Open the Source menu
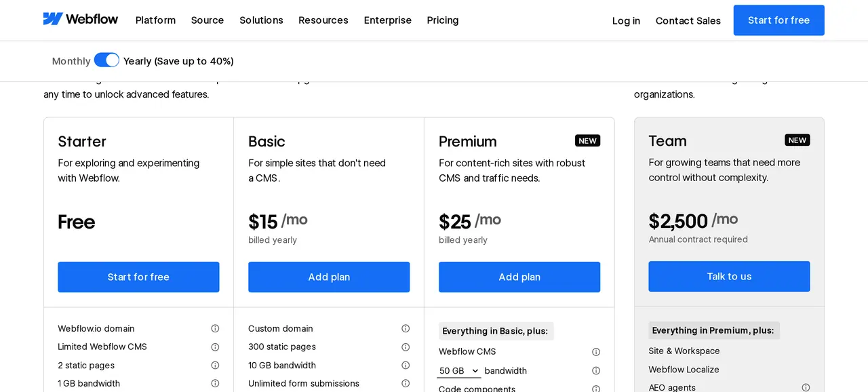This screenshot has width=868, height=392. pyautogui.click(x=208, y=20)
